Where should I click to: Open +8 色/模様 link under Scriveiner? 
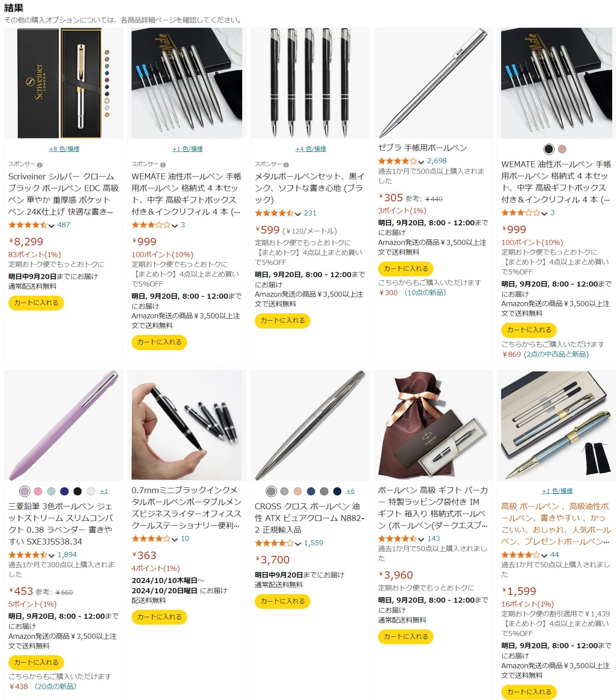pyautogui.click(x=64, y=149)
